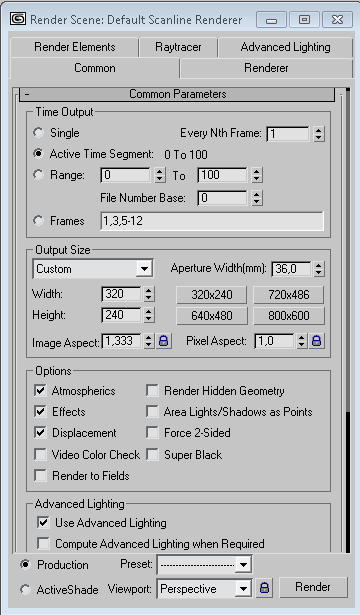Check Render Hidden Geometry
Viewport: 360px width, 615px height.
coord(152,390)
